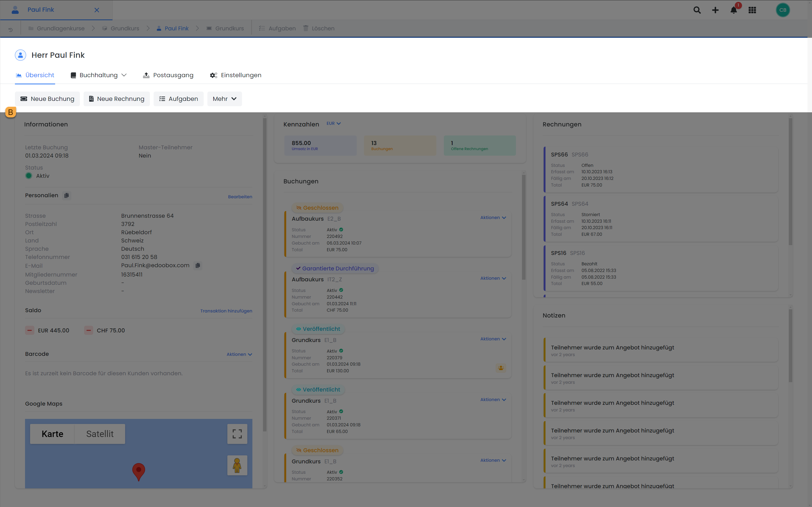Open the search magnifier icon

coord(697,10)
